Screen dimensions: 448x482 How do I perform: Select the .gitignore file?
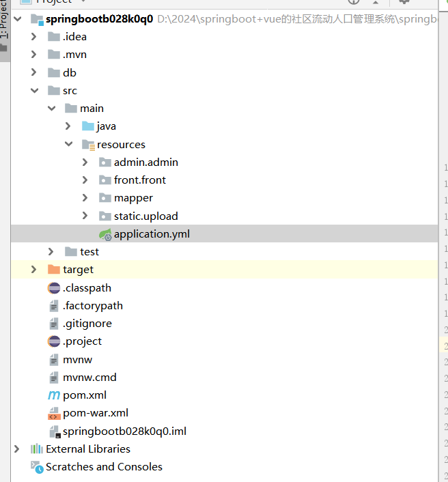[87, 324]
